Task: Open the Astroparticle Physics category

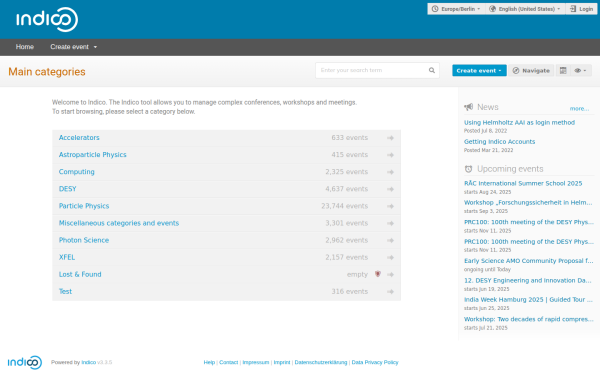Action: pyautogui.click(x=93, y=155)
